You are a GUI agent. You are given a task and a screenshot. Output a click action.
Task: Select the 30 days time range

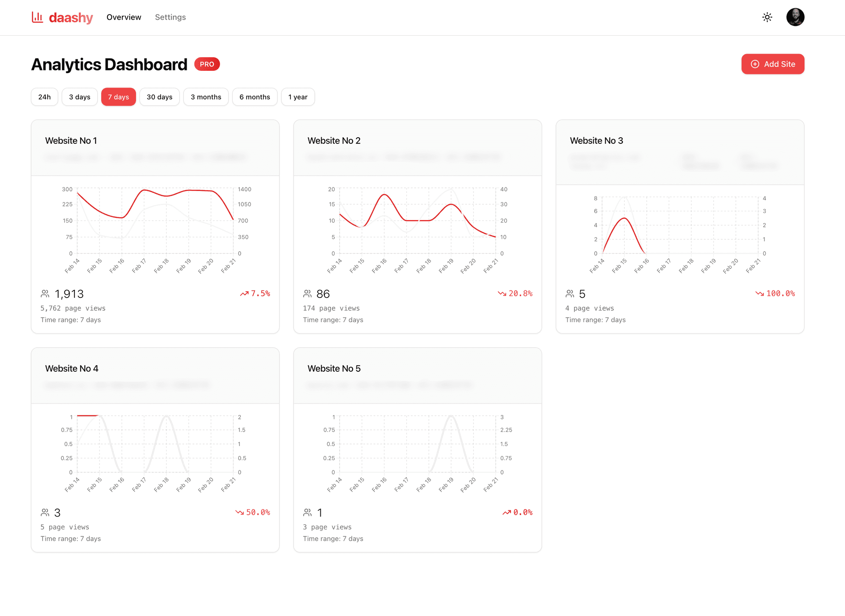[x=159, y=97]
